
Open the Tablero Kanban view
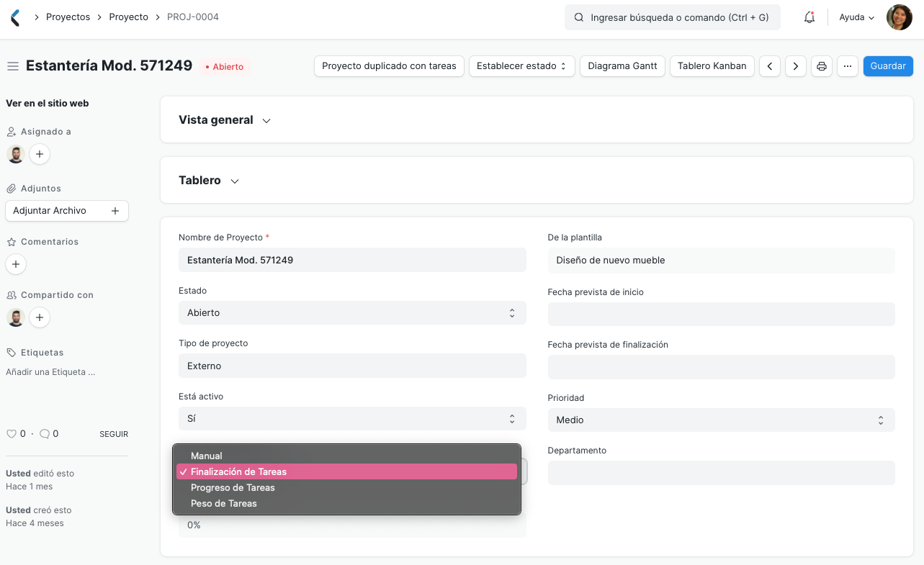(x=712, y=66)
